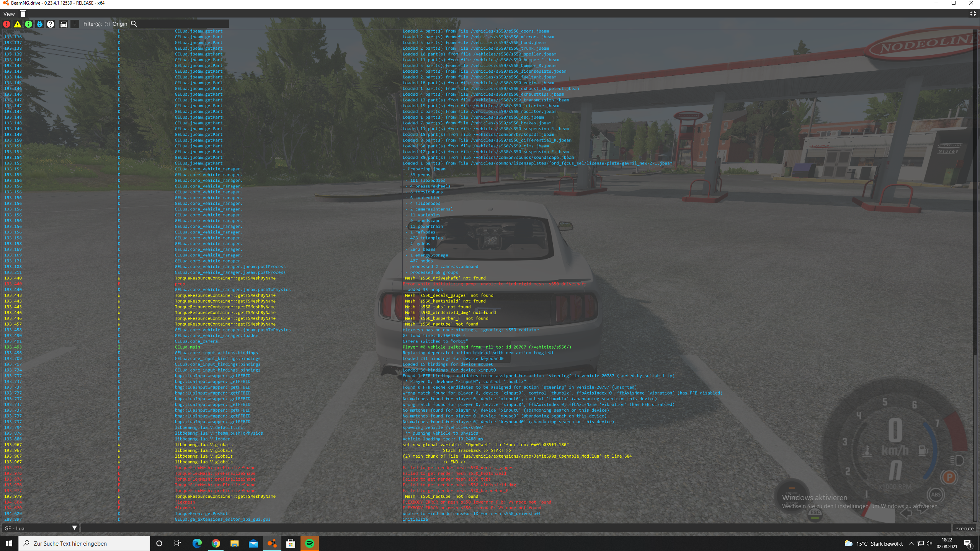Screen dimensions: 980x551
Task: Select origin "GELua.core_camera."
Action: [197, 341]
